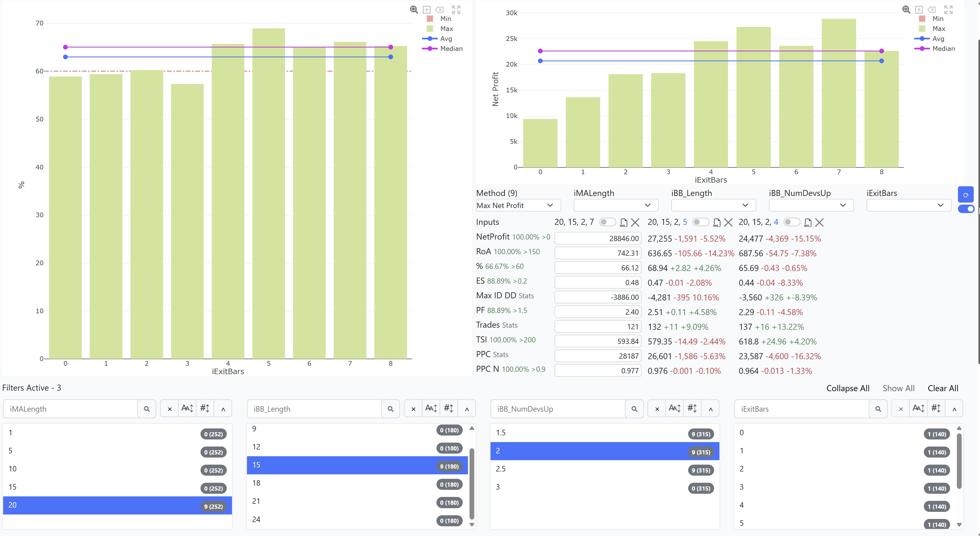Open the Method Max Net Profit dropdown
The height and width of the screenshot is (536, 980).
[x=518, y=205]
